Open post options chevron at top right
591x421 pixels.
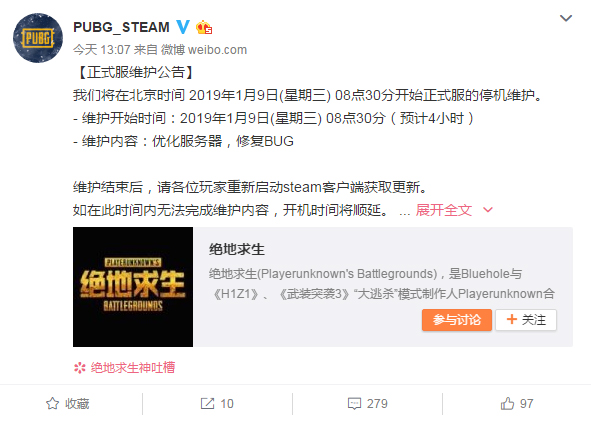click(x=566, y=18)
